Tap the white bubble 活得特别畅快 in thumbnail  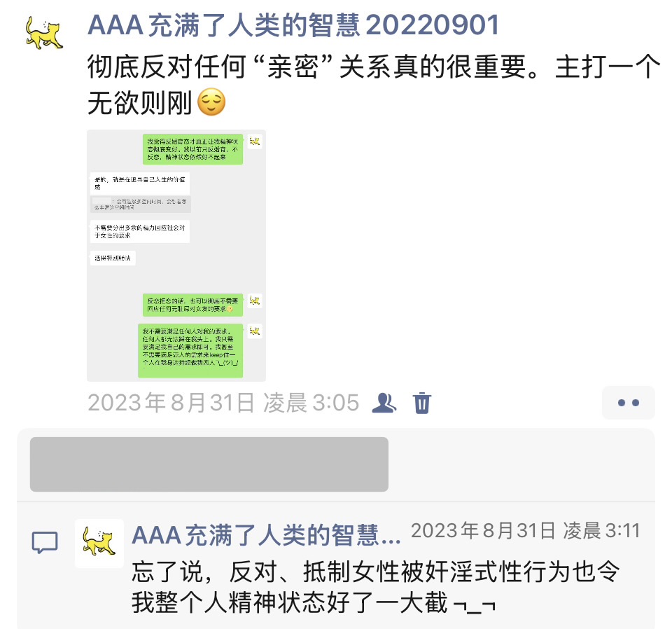[x=113, y=258]
